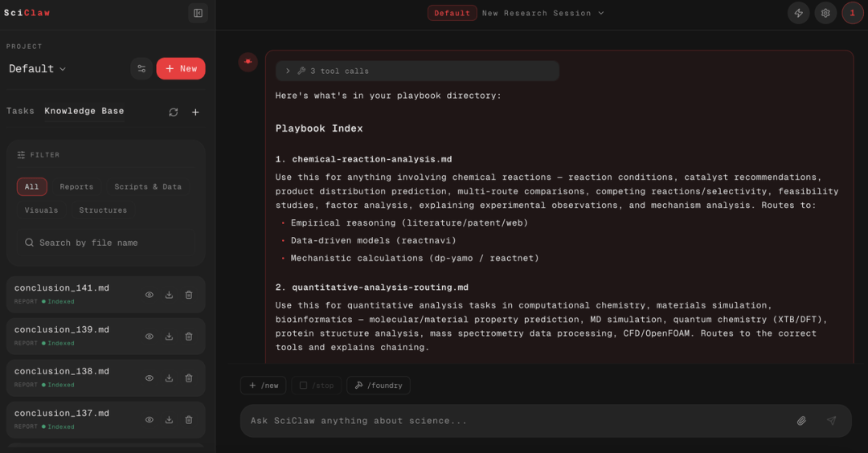Add new Knowledge Base item with plus

click(195, 112)
